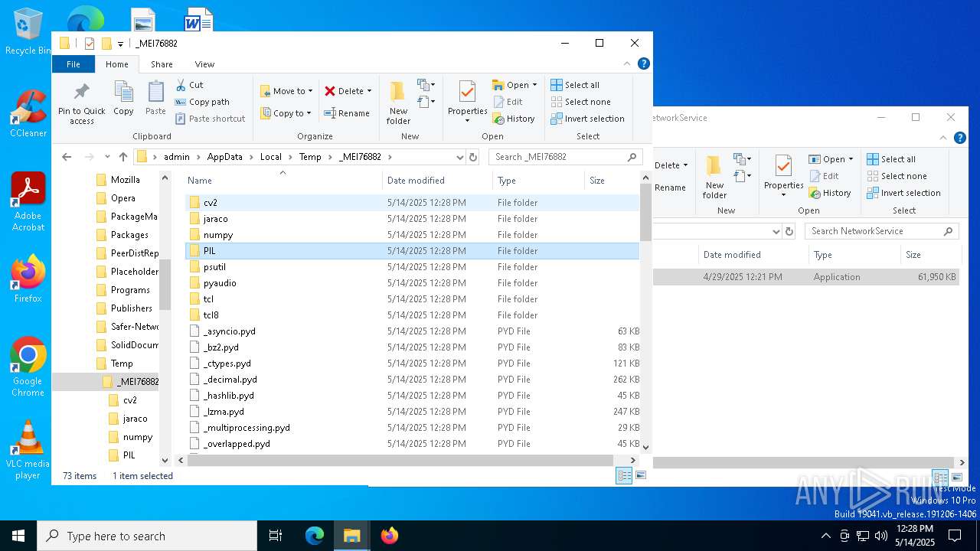The image size is (980, 551).
Task: Open Task View on the taskbar
Action: click(276, 536)
